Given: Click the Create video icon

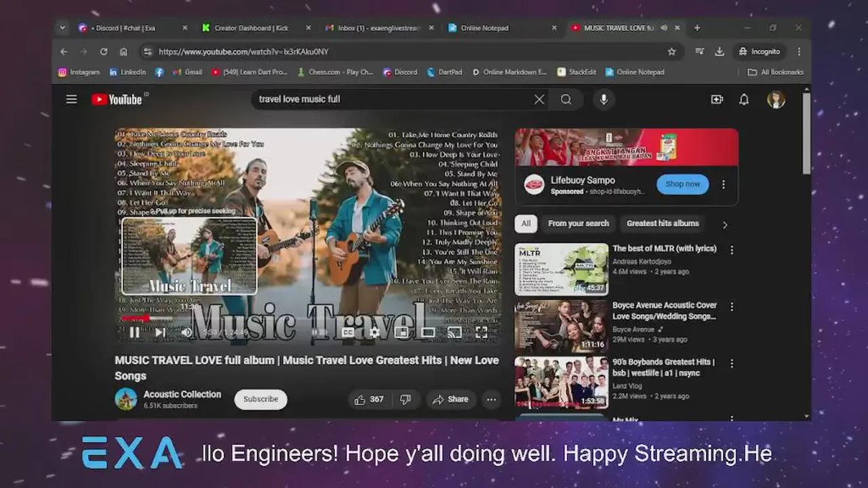Looking at the screenshot, I should click(717, 100).
